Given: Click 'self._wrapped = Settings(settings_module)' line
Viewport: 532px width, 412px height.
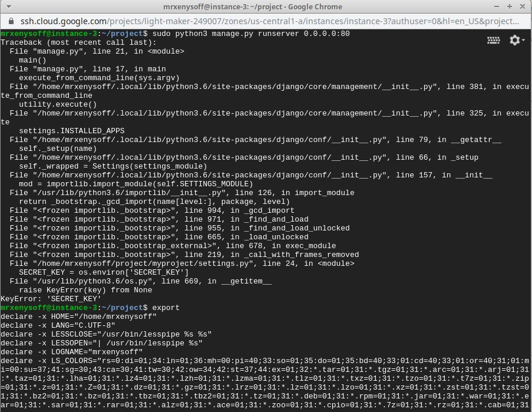Looking at the screenshot, I should [113, 166].
